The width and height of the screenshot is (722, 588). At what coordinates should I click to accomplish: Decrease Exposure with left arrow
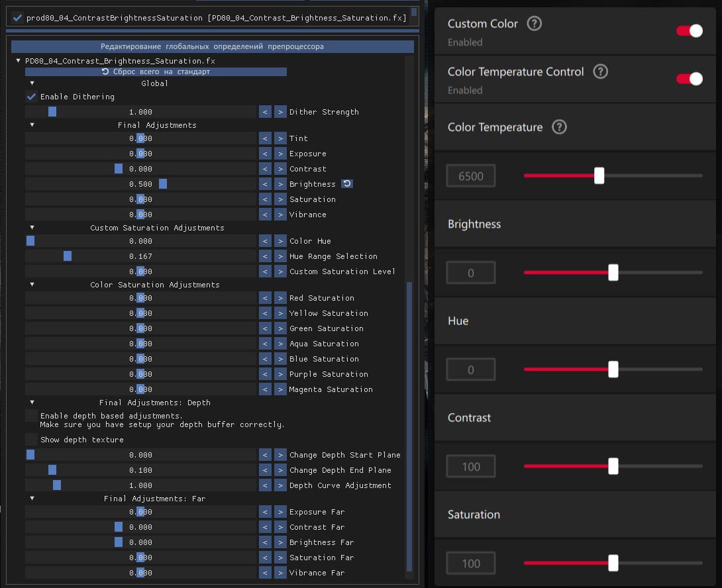[x=265, y=154]
